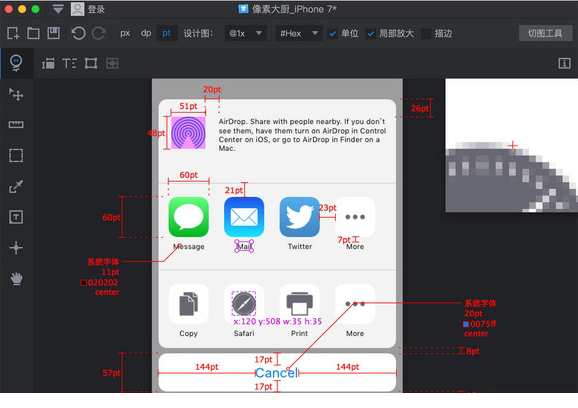Toggle the 局部放大 magnifier checkbox
578x408 pixels.
(370, 34)
